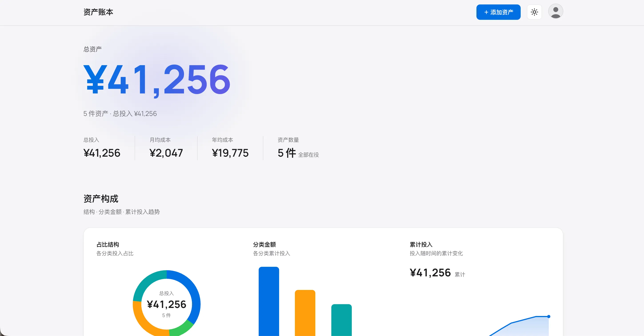The height and width of the screenshot is (336, 644).
Task: Select the 月均成本 ¥2,047 stat
Action: (x=166, y=148)
